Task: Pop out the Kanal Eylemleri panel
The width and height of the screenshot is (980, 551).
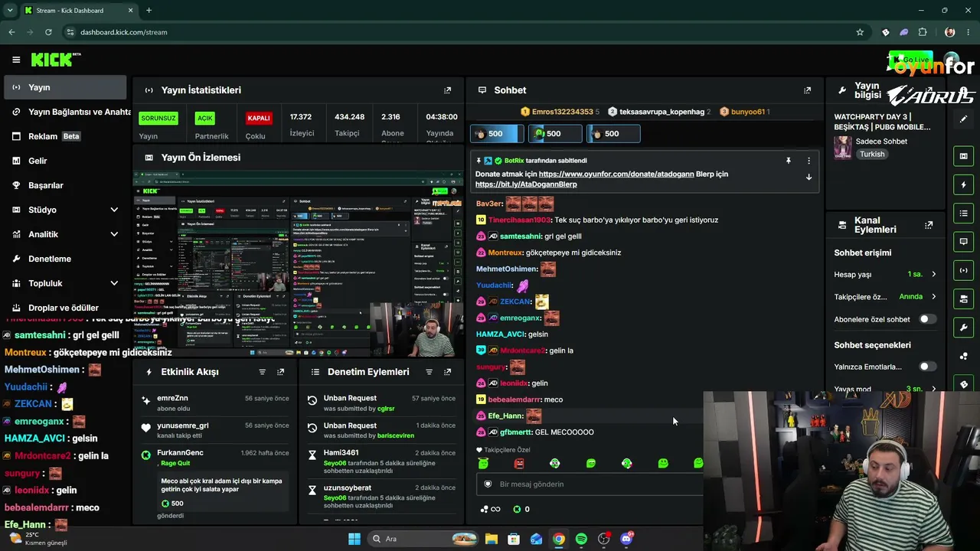Action: click(929, 225)
